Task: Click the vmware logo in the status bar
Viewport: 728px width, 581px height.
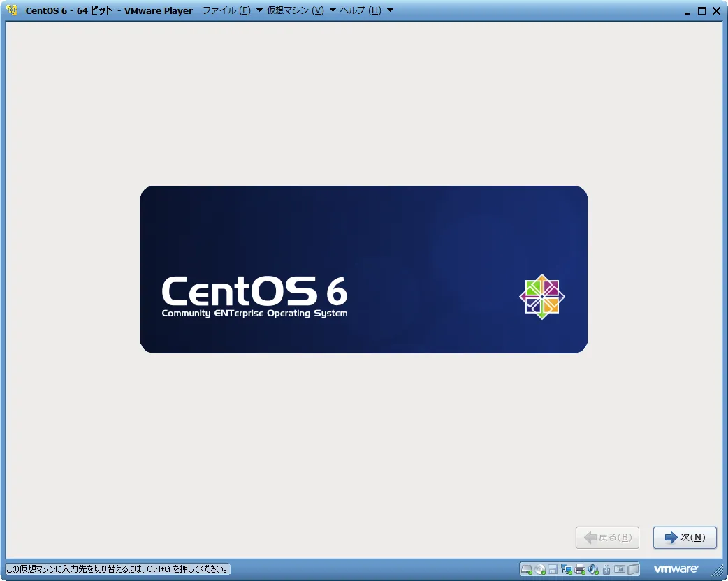Action: [676, 569]
